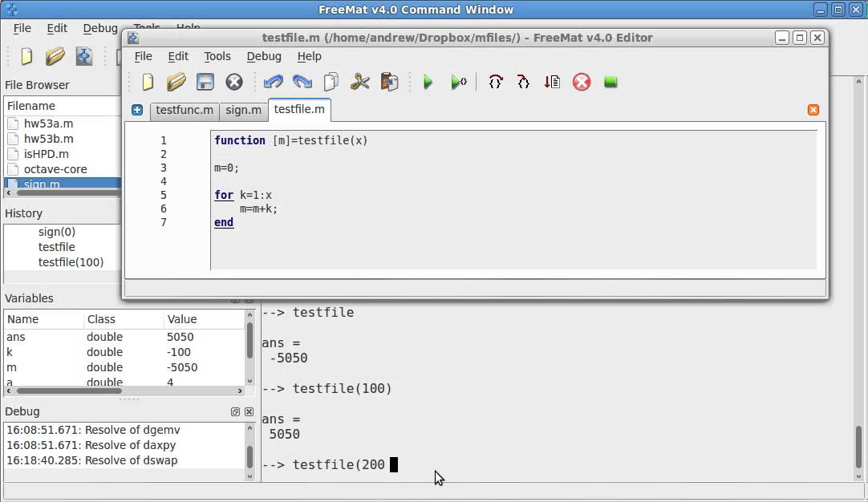The width and height of the screenshot is (868, 502).
Task: Click line 6 code m=m+k; in editor
Action: tap(258, 208)
